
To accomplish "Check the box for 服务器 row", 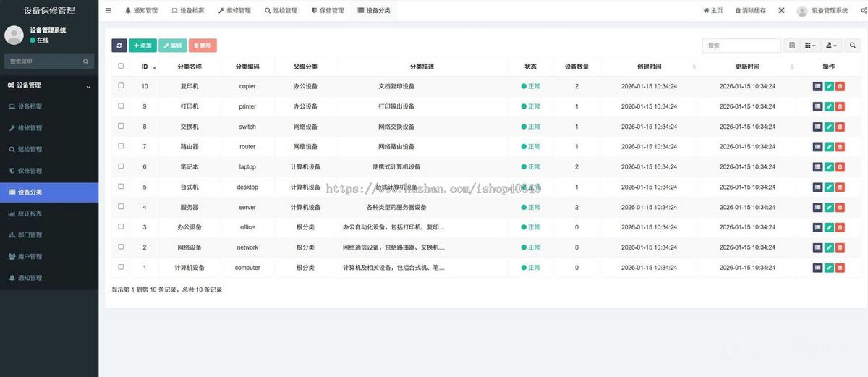I will coord(121,206).
